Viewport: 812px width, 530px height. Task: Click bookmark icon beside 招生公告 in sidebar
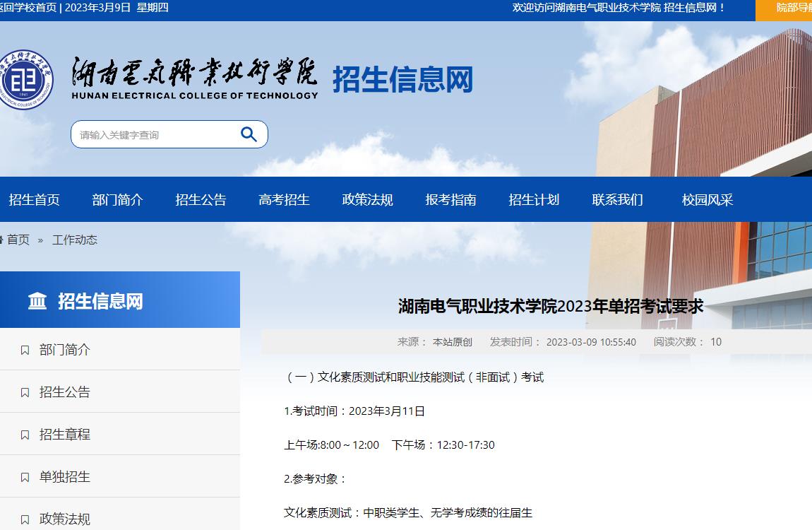pyautogui.click(x=25, y=393)
